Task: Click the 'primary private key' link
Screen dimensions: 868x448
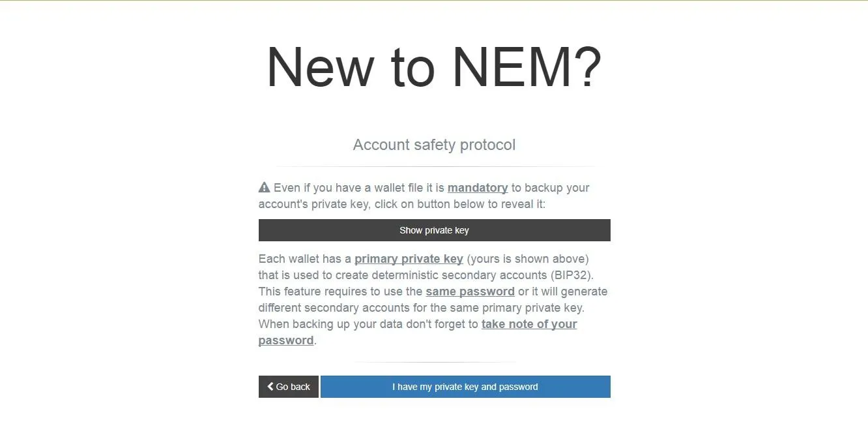Action: (409, 258)
